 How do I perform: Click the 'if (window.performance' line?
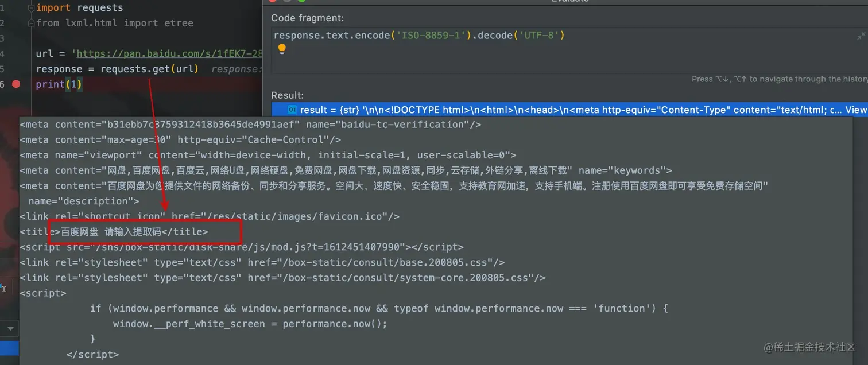click(x=379, y=308)
